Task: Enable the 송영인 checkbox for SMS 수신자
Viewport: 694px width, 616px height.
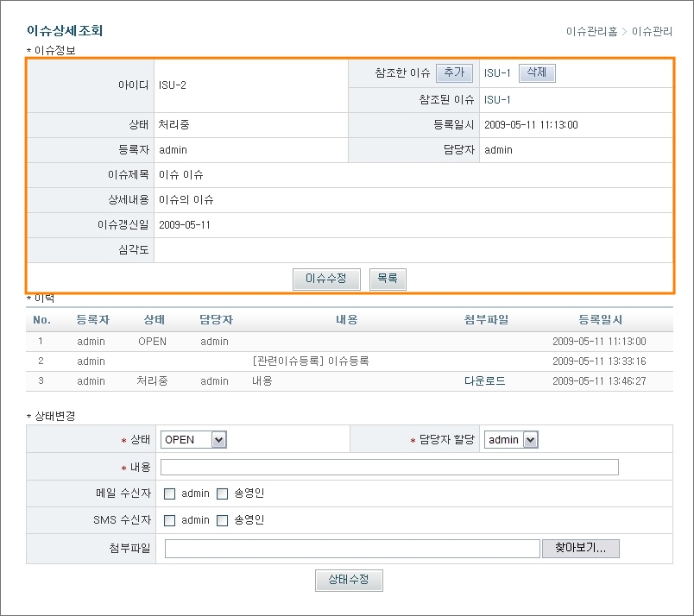Action: [222, 521]
